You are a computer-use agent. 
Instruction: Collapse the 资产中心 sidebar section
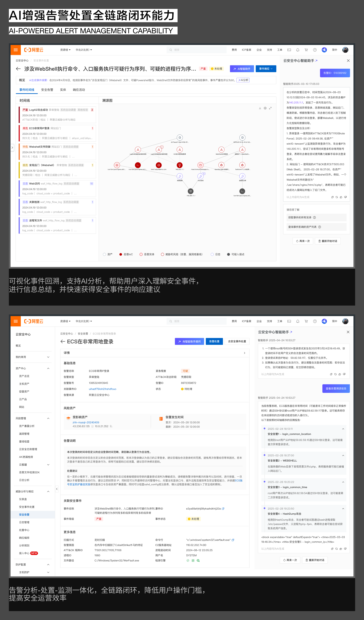tap(48, 368)
